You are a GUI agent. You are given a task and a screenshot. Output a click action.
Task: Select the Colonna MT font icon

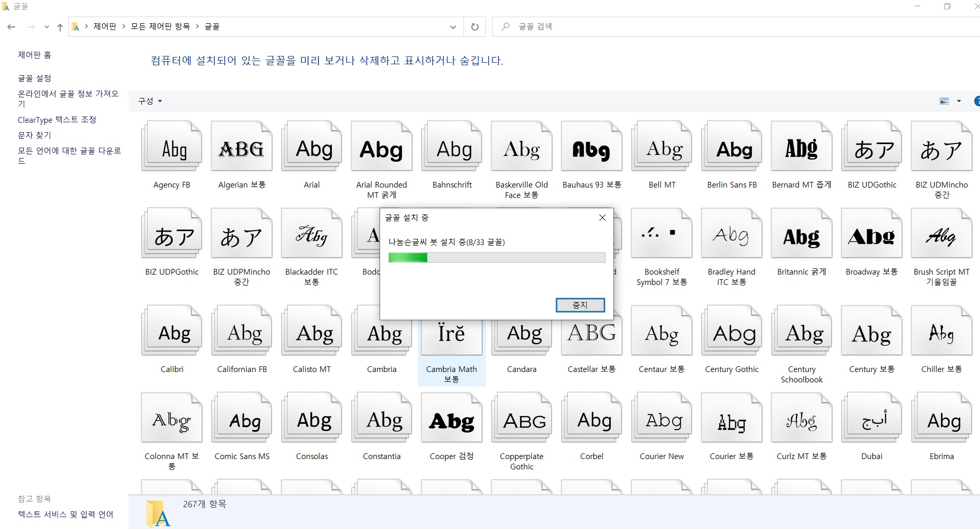coord(172,418)
